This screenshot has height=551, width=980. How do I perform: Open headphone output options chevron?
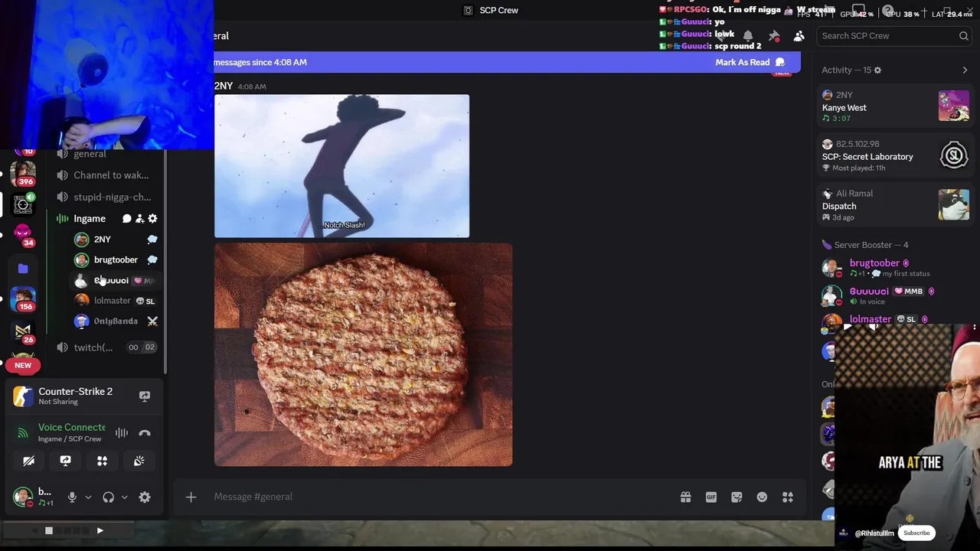click(x=124, y=497)
